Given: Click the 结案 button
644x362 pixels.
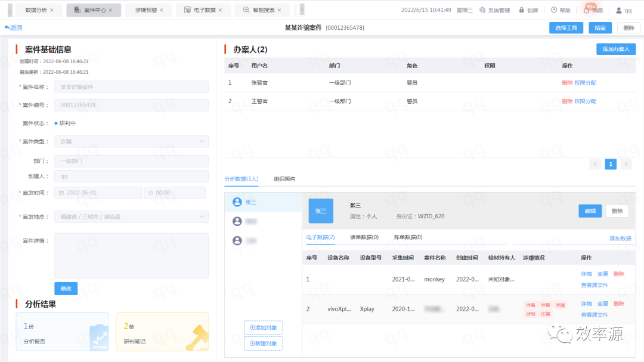Looking at the screenshot, I should (600, 27).
